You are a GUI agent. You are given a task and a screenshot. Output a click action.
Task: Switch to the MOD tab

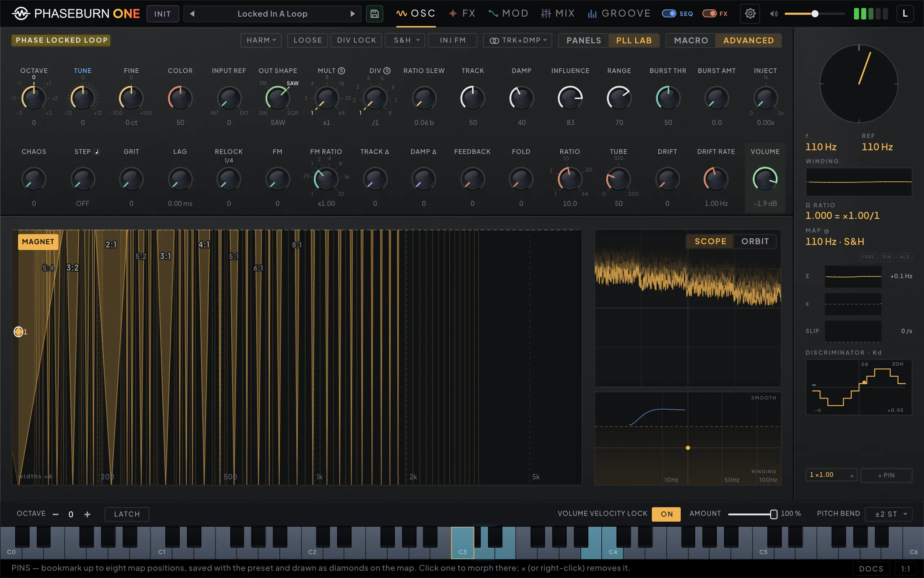click(x=508, y=14)
